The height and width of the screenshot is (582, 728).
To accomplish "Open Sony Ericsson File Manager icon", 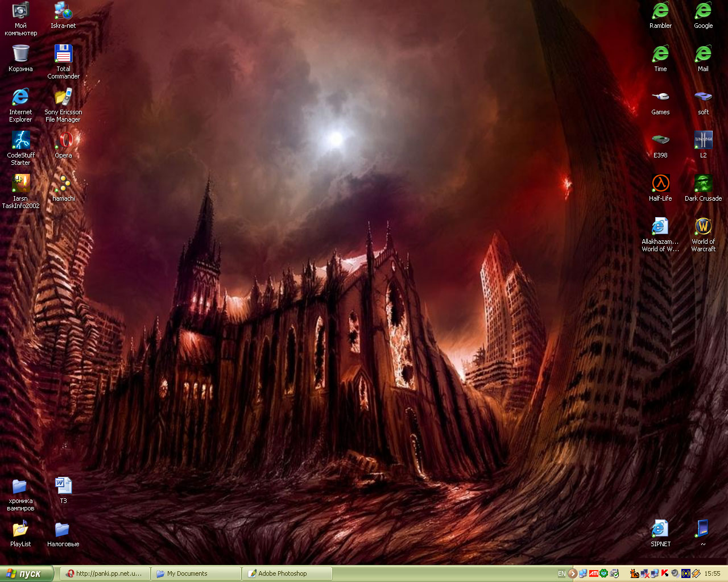I will tap(63, 106).
